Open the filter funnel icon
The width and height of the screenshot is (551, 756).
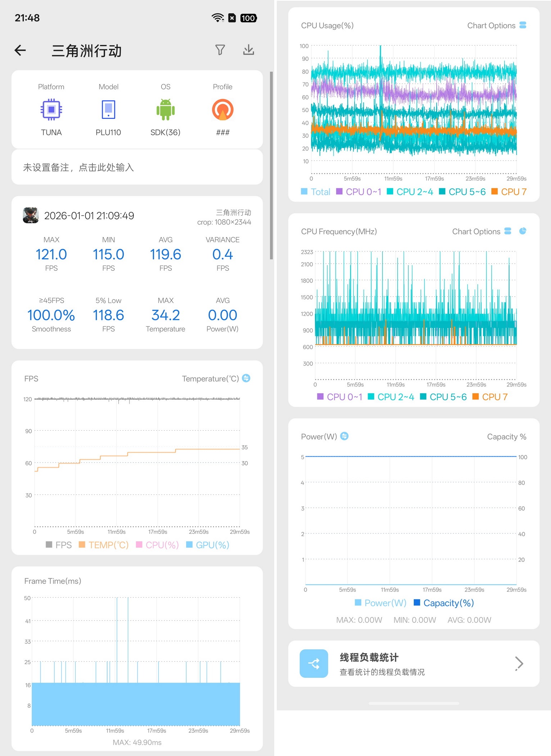pyautogui.click(x=220, y=50)
